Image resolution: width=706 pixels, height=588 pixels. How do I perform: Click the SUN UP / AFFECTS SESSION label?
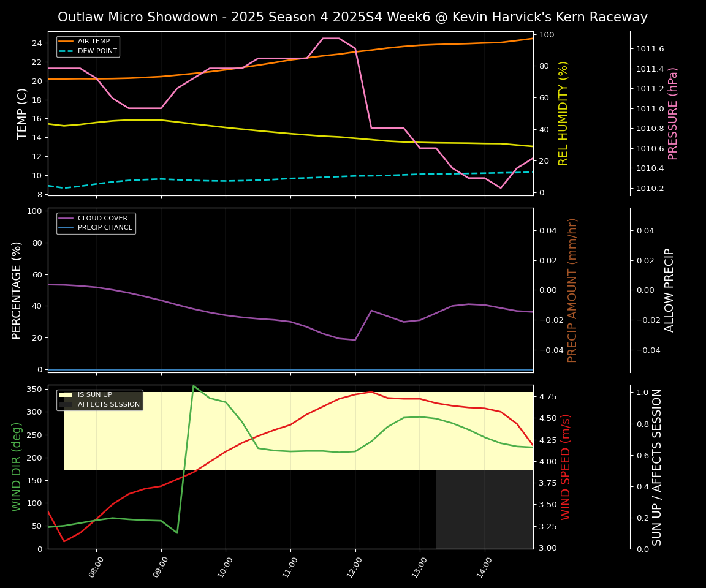[657, 467]
